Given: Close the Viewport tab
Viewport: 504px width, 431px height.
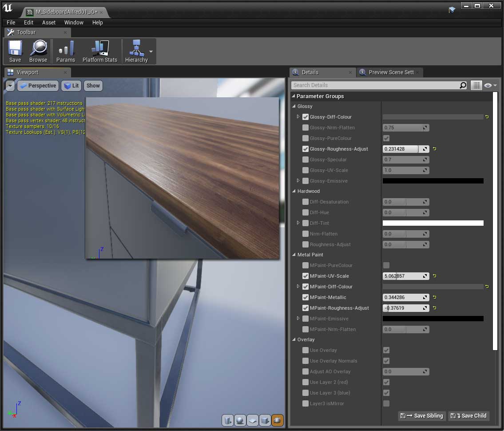Looking at the screenshot, I should [65, 72].
